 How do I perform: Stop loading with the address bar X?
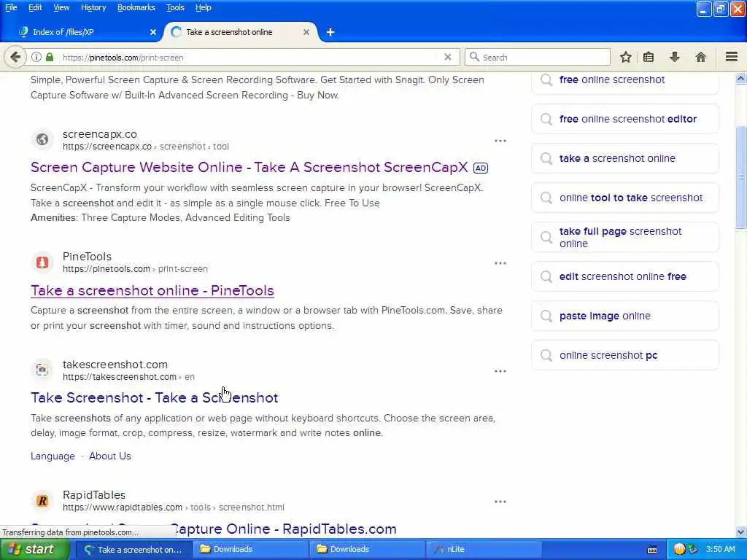(x=447, y=57)
